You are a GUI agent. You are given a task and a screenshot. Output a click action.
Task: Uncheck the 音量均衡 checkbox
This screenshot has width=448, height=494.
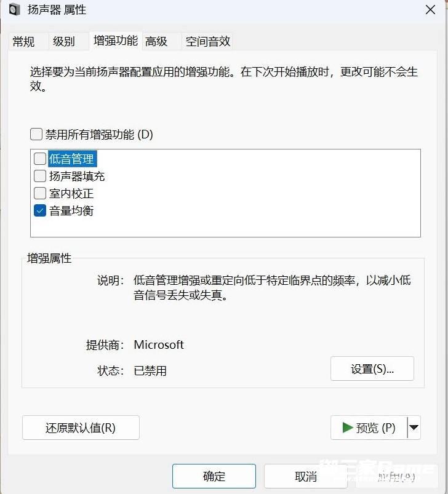[40, 210]
